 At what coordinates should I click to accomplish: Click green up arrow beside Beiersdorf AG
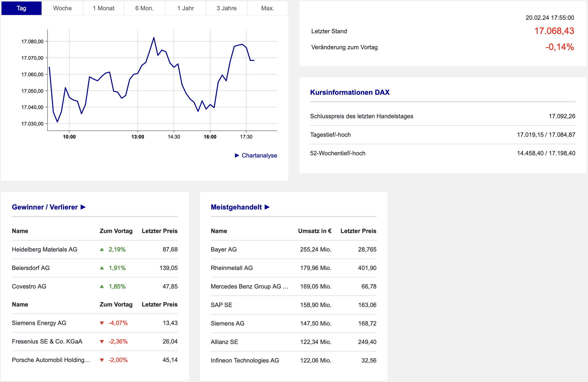coord(102,268)
